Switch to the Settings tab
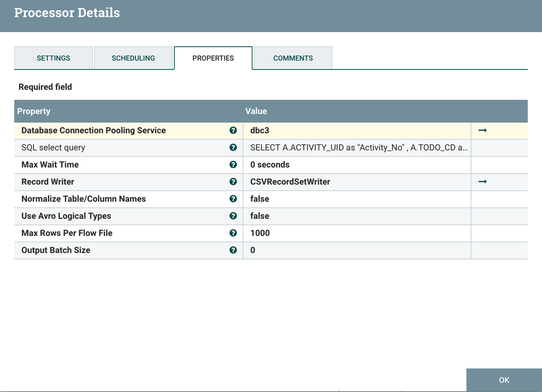The width and height of the screenshot is (542, 392). (53, 58)
